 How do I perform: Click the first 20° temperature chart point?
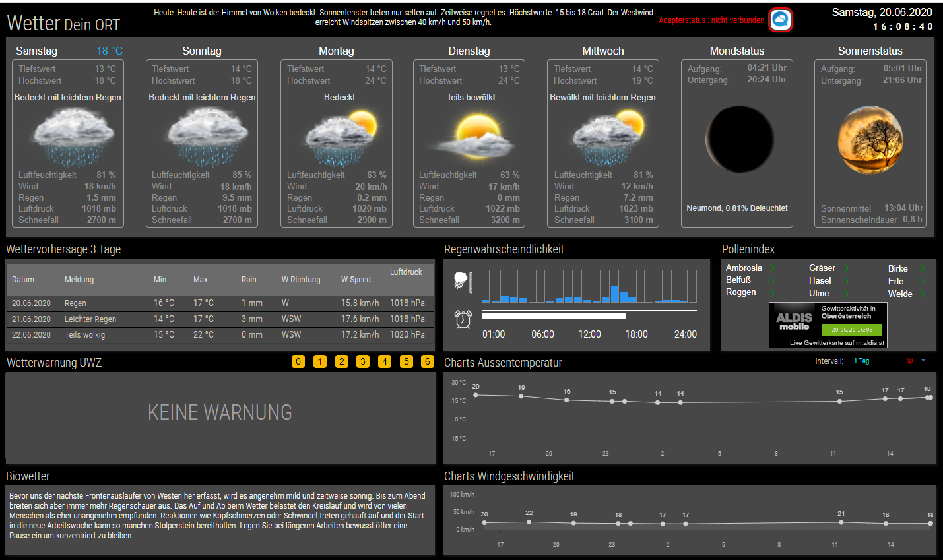(x=476, y=395)
